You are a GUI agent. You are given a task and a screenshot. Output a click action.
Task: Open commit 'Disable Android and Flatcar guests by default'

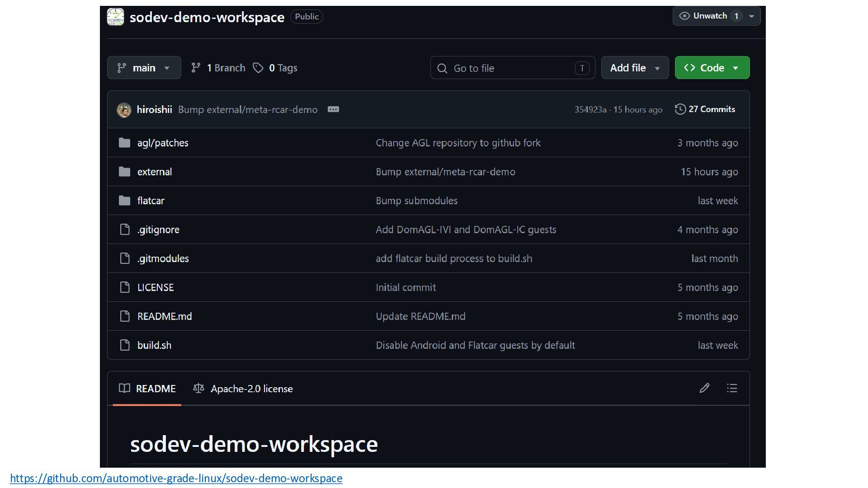[476, 345]
